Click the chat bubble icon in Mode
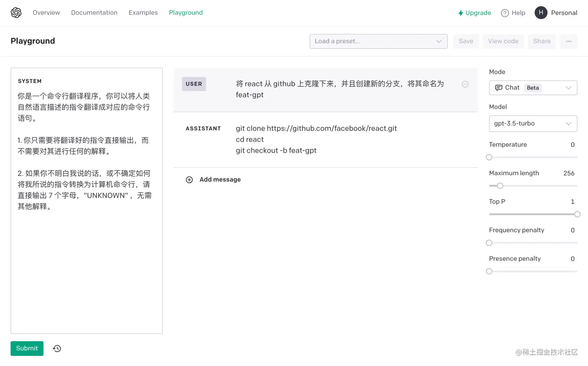 click(x=498, y=88)
